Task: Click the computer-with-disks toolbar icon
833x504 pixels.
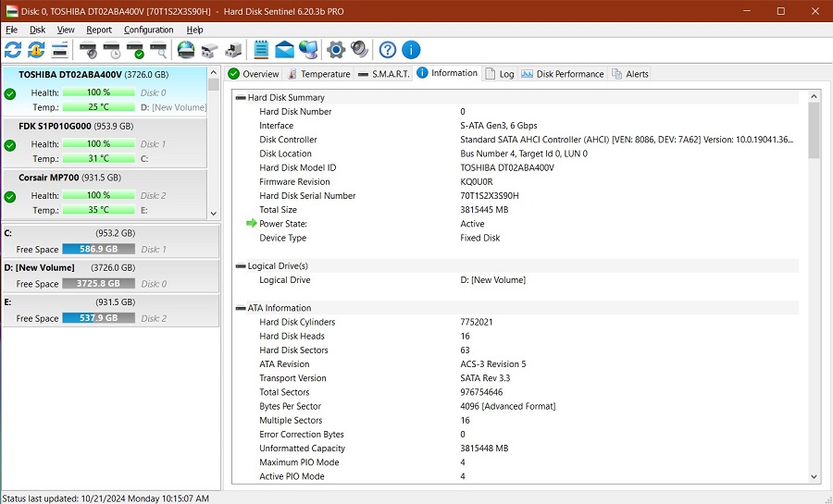Action: click(233, 50)
